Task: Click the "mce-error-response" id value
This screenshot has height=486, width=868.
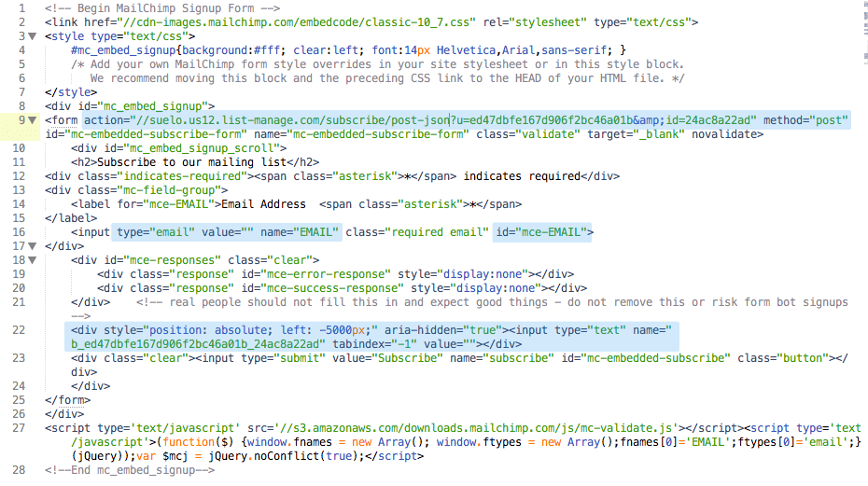Action: pos(316,274)
